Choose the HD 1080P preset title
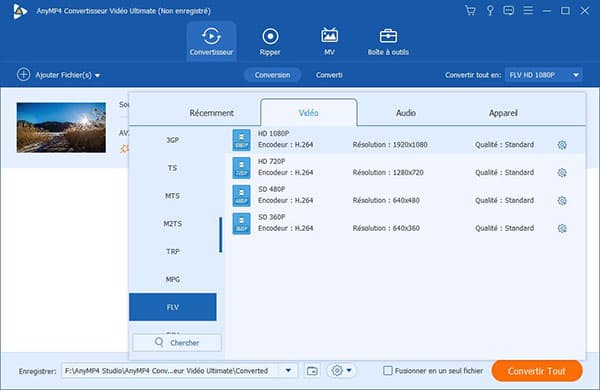The height and width of the screenshot is (390, 600). pyautogui.click(x=273, y=134)
